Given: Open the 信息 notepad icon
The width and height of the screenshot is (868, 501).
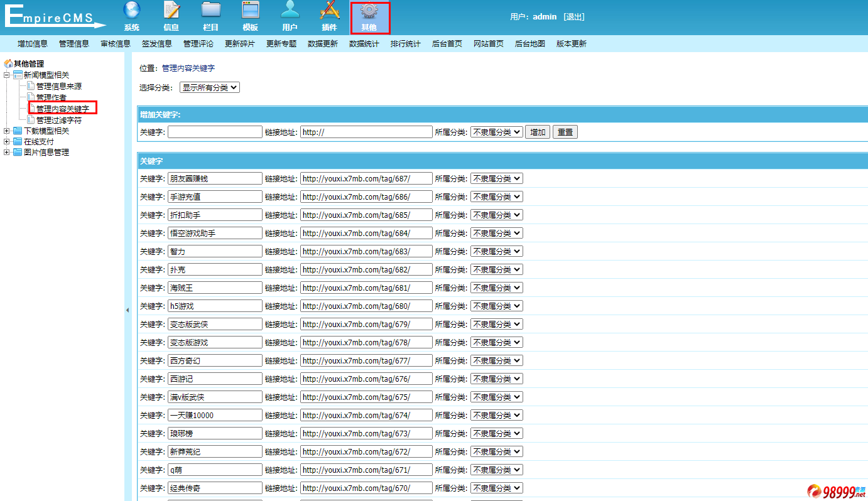Looking at the screenshot, I should 171,11.
